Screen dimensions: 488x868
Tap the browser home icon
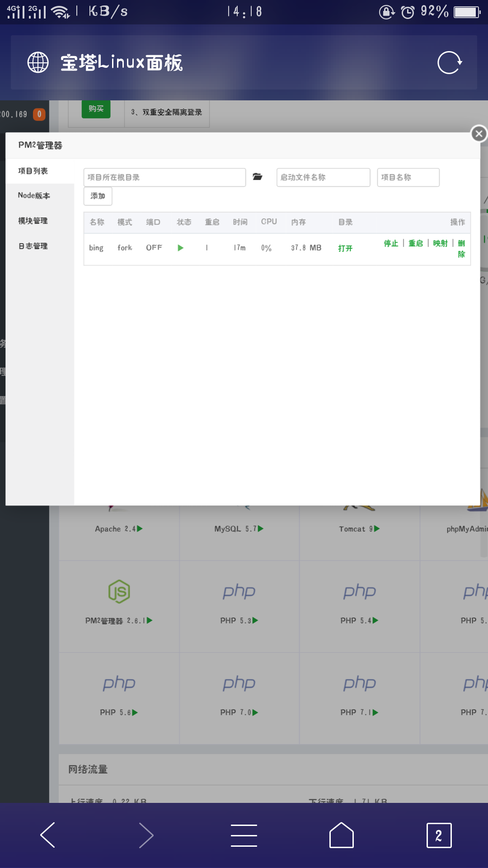tap(342, 835)
